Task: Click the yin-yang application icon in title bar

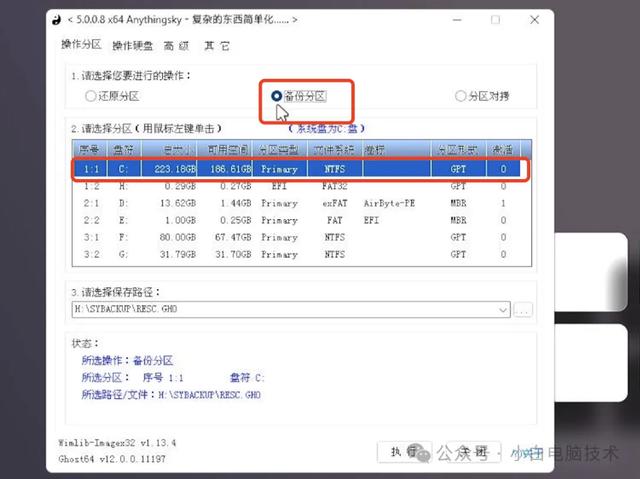Action: [x=57, y=20]
